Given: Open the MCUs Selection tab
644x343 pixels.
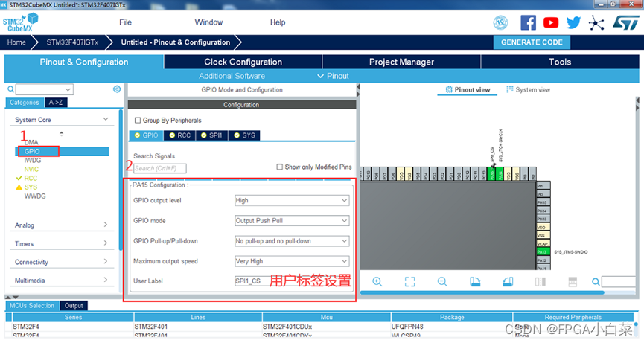Looking at the screenshot, I should click(x=32, y=305).
